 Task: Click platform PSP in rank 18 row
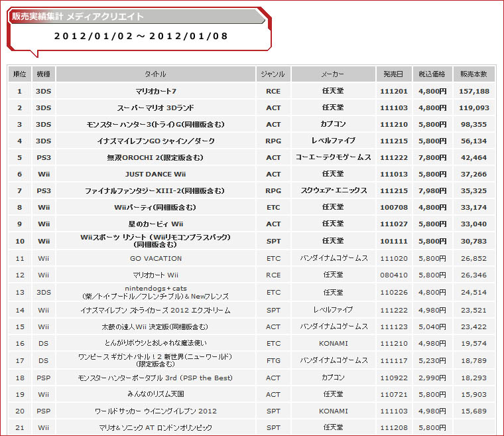(44, 378)
